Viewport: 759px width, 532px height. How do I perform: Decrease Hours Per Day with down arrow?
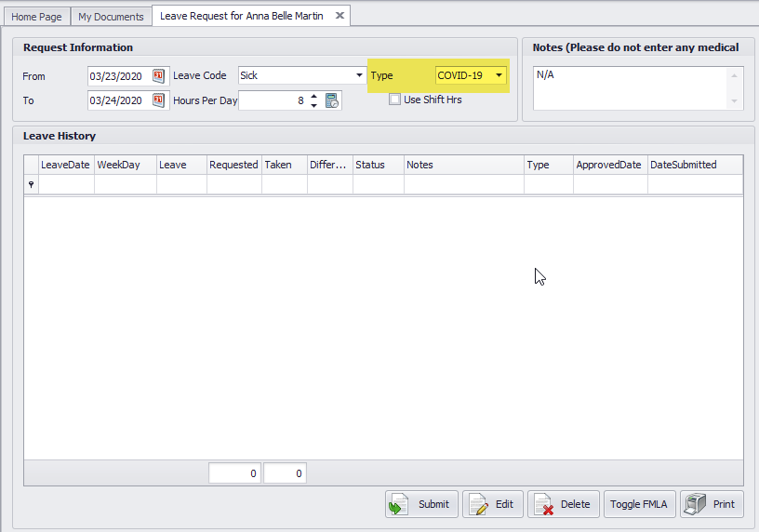click(313, 105)
